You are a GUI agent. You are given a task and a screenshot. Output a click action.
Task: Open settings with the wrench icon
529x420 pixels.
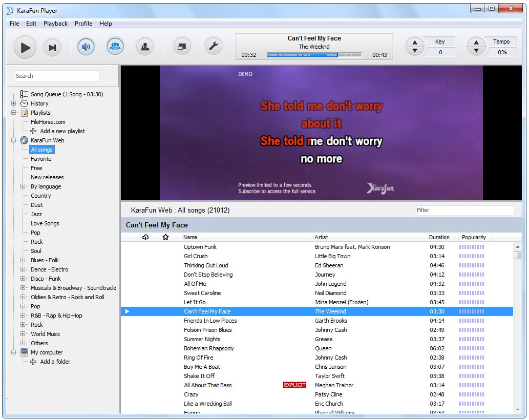(213, 47)
